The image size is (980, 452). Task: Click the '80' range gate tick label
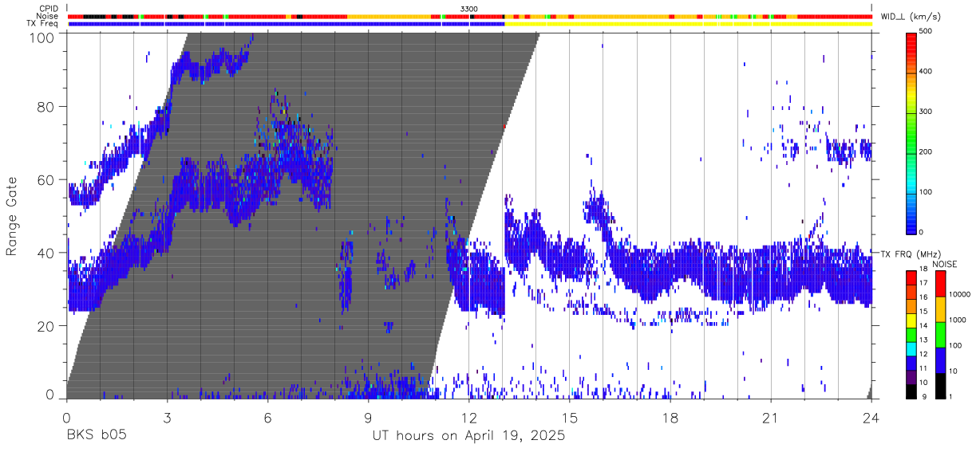coord(45,107)
